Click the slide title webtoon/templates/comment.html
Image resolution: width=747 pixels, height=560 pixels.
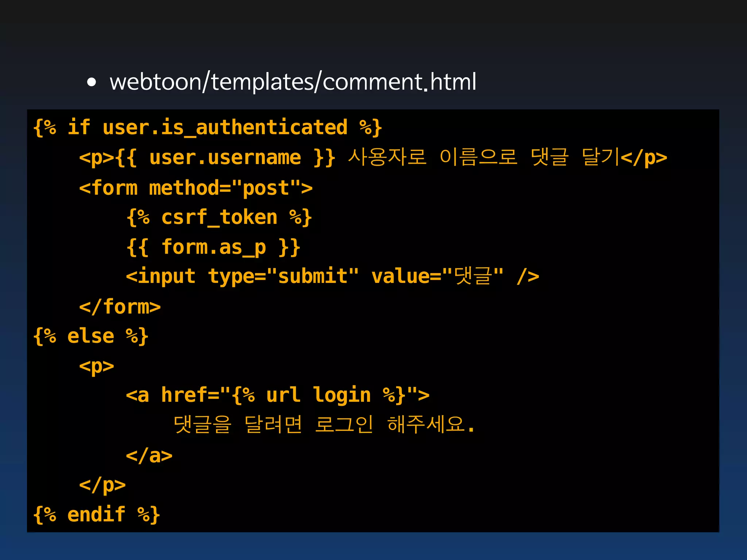(x=293, y=82)
